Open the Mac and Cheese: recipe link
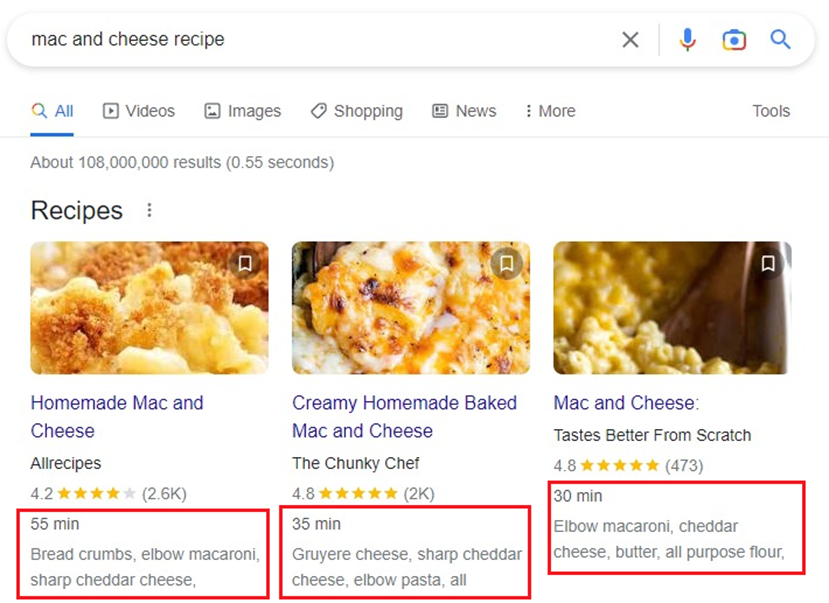Image resolution: width=829 pixels, height=603 pixels. pyautogui.click(x=626, y=403)
